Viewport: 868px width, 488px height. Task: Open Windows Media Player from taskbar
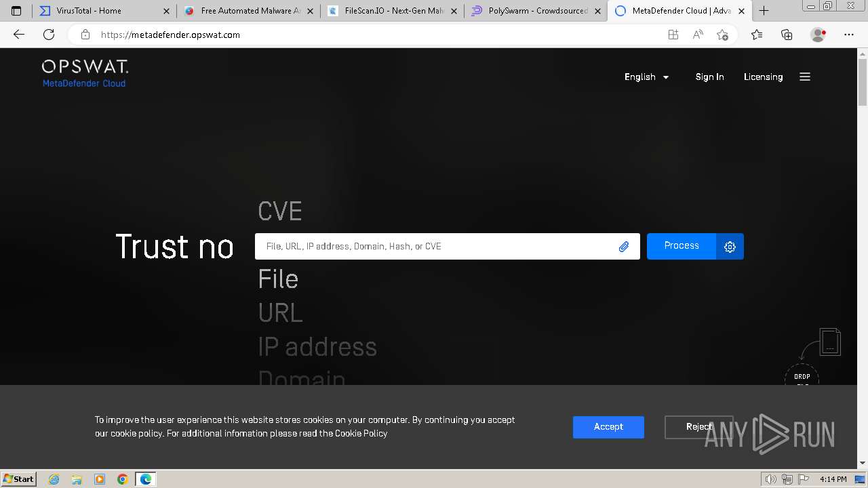pos(100,479)
